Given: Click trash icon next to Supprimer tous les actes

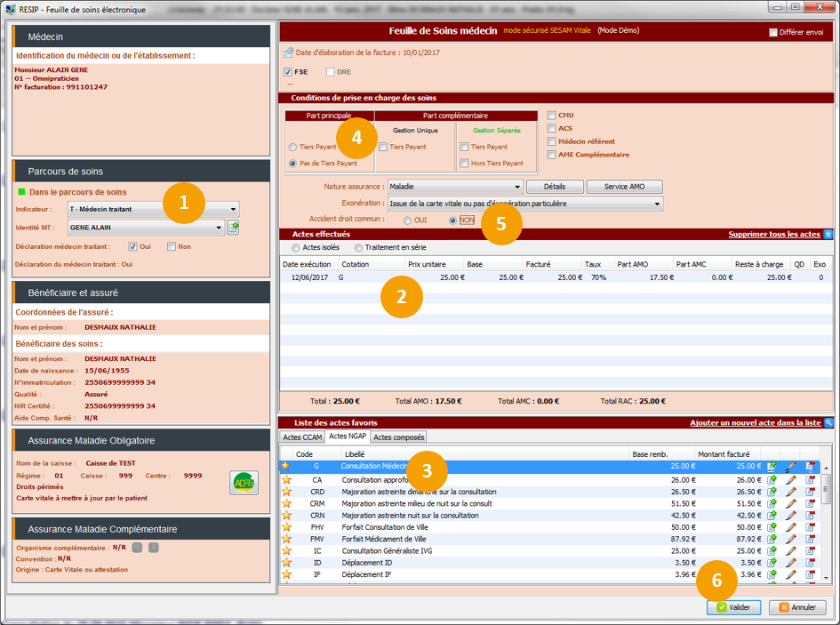Looking at the screenshot, I should pyautogui.click(x=828, y=234).
